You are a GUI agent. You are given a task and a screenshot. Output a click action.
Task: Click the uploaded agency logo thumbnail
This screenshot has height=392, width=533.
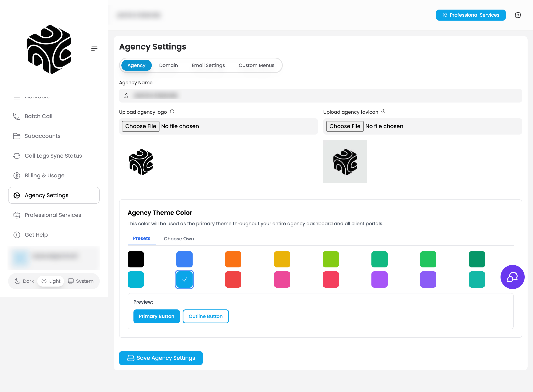[x=141, y=162]
